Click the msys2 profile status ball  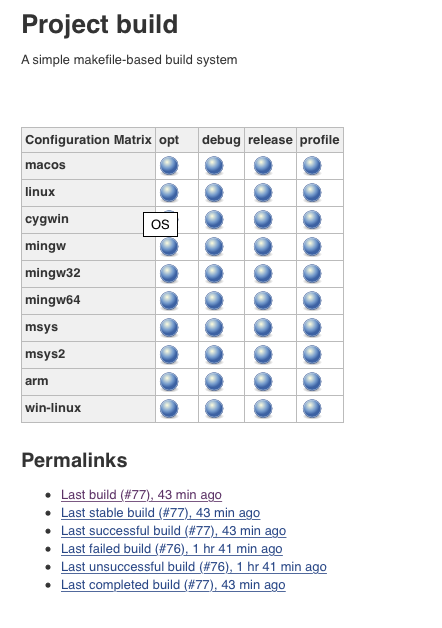click(x=312, y=354)
